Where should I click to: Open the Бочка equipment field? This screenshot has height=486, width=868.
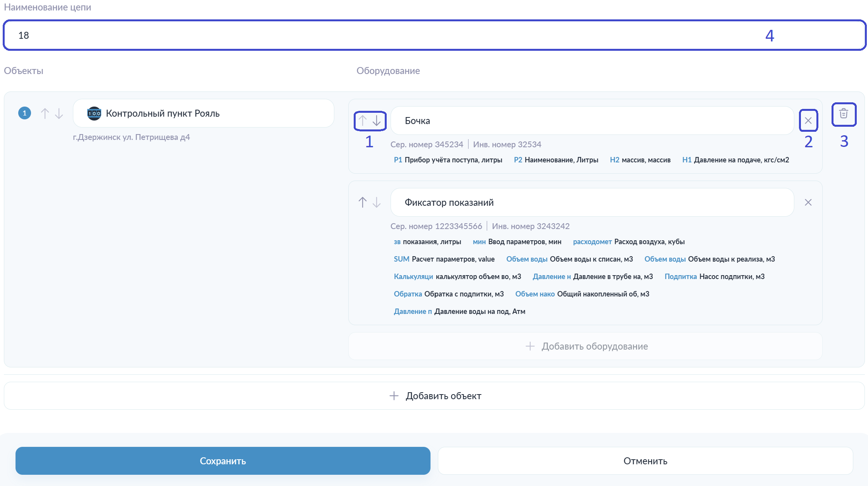tap(592, 121)
